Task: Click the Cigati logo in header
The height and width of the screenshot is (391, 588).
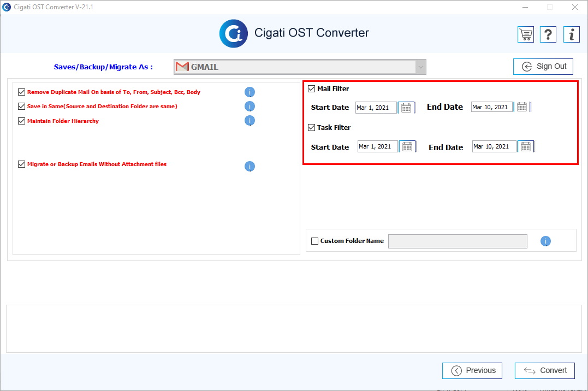Action: [234, 34]
